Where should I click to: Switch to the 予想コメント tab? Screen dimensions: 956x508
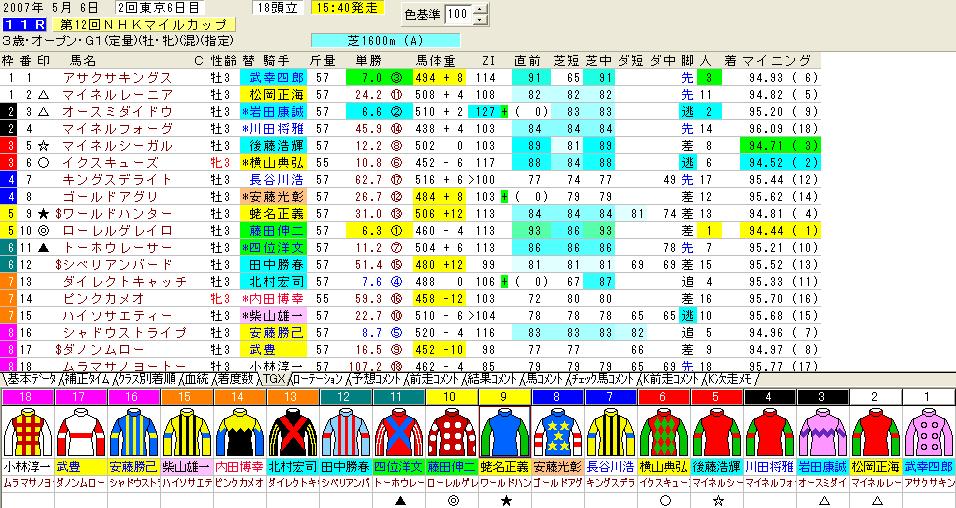pos(378,379)
